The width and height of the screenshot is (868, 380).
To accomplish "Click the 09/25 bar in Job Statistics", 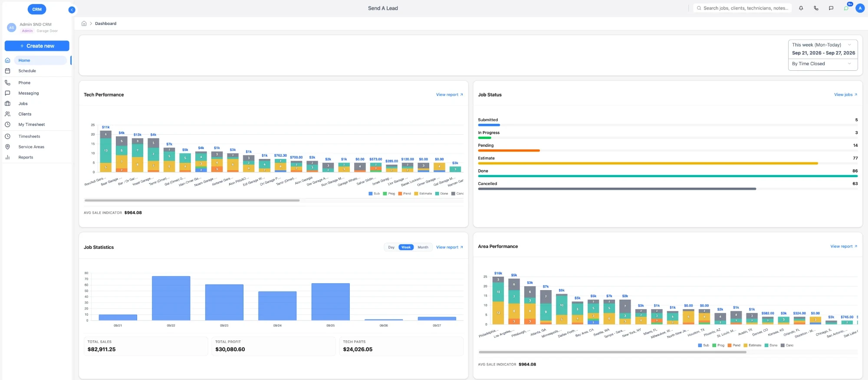I will click(330, 302).
